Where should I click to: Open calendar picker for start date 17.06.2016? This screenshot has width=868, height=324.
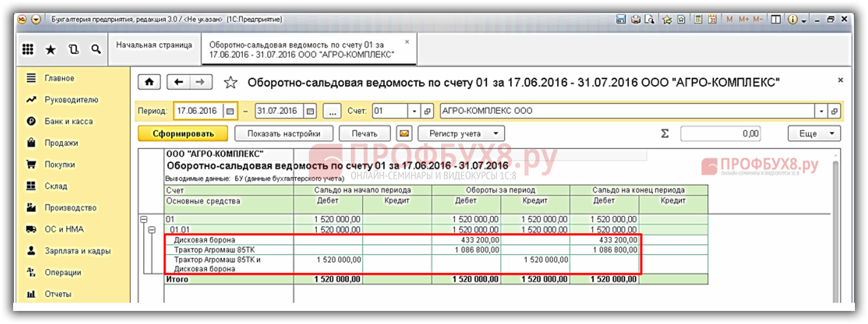click(230, 111)
